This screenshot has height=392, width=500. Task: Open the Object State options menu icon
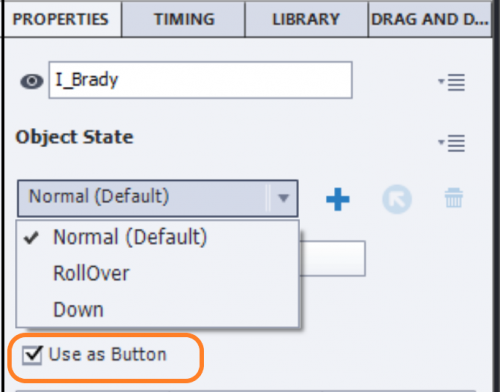click(452, 143)
